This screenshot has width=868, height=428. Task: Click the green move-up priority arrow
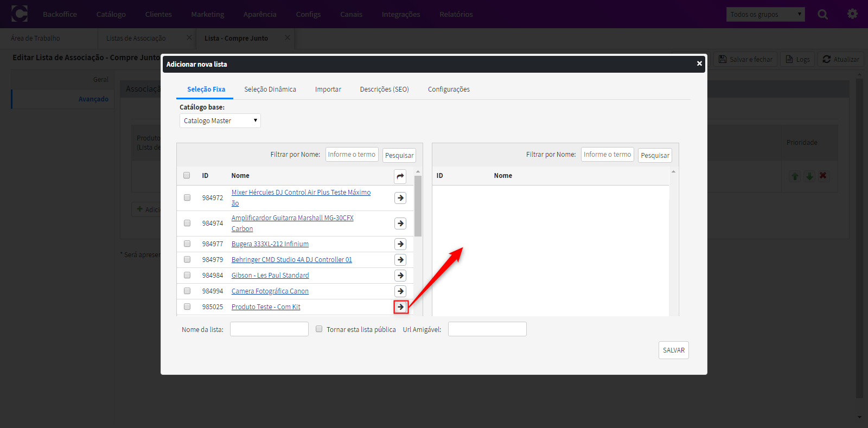tap(795, 176)
